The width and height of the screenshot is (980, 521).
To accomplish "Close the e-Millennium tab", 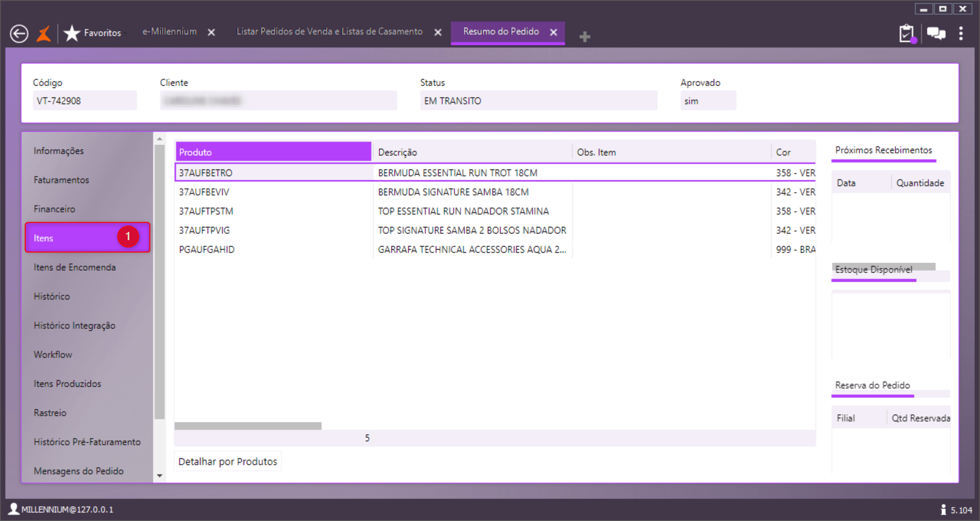I will (211, 32).
